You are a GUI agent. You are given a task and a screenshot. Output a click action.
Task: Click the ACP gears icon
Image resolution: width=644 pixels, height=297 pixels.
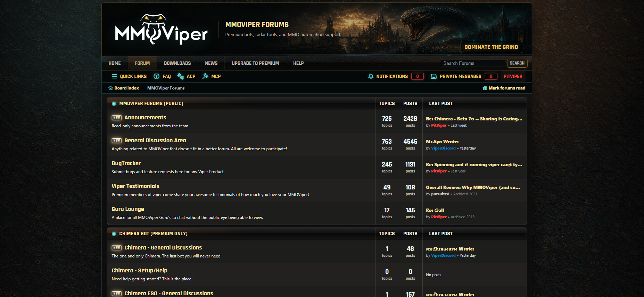181,76
